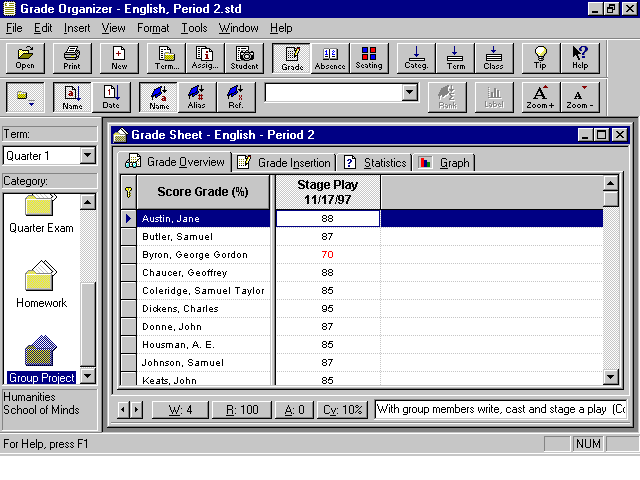Select Byron, George Gordon's score cell

click(327, 255)
